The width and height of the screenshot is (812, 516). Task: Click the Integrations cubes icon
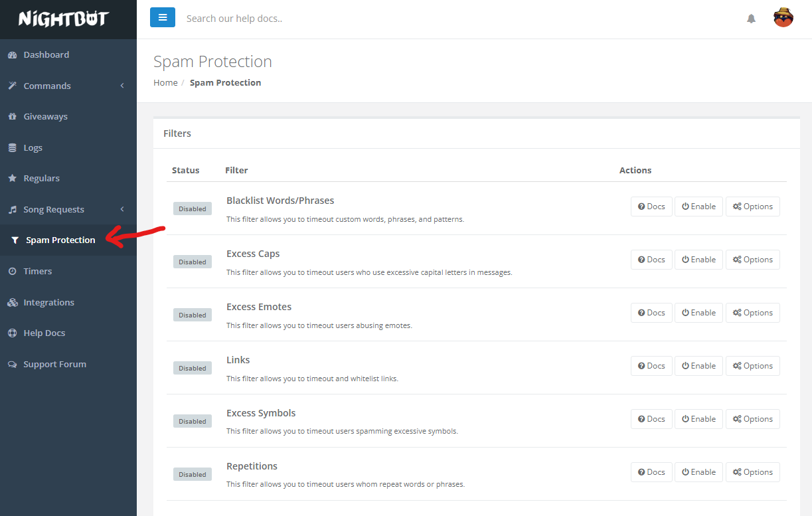tap(12, 303)
